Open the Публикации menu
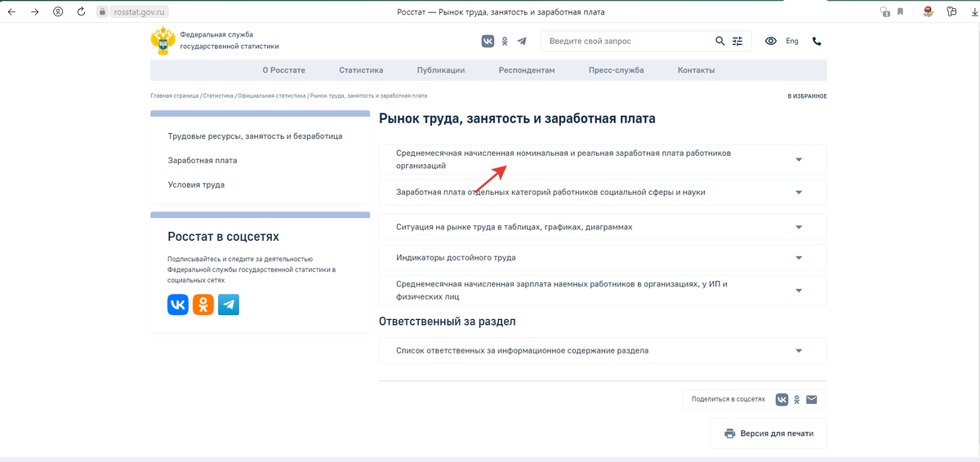The width and height of the screenshot is (980, 462). coord(441,70)
